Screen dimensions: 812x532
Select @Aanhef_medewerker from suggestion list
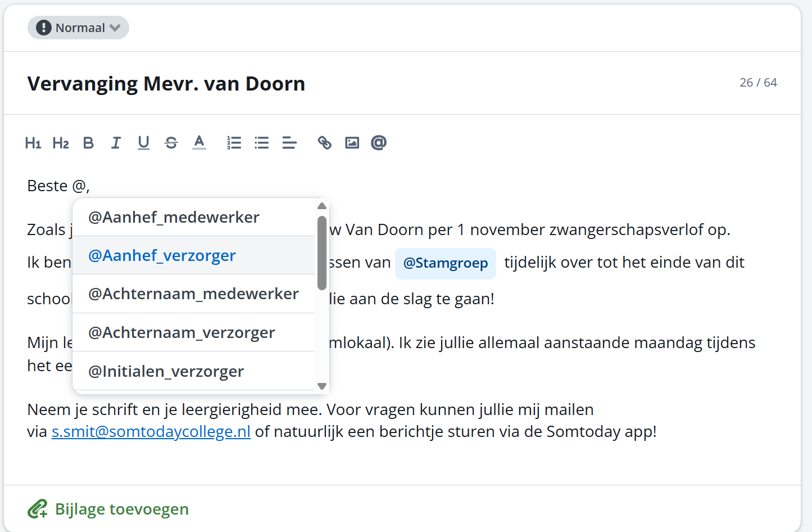click(174, 217)
